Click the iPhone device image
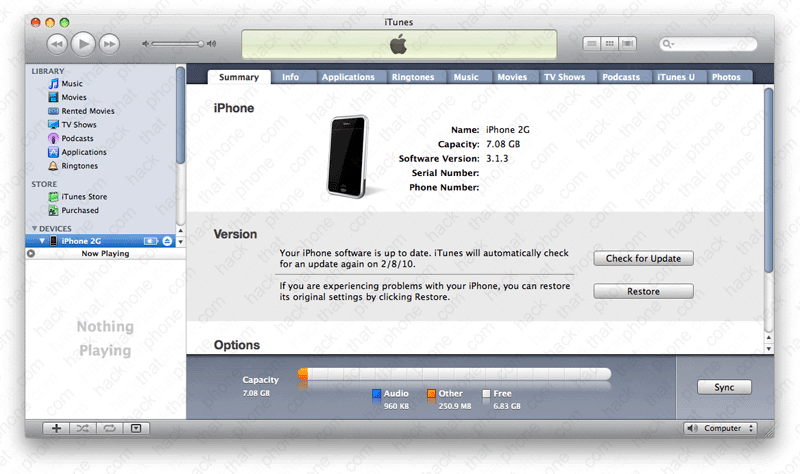 (348, 157)
